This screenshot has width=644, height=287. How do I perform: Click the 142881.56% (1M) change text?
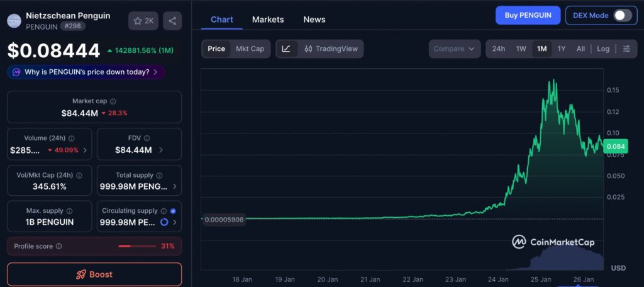coord(144,50)
